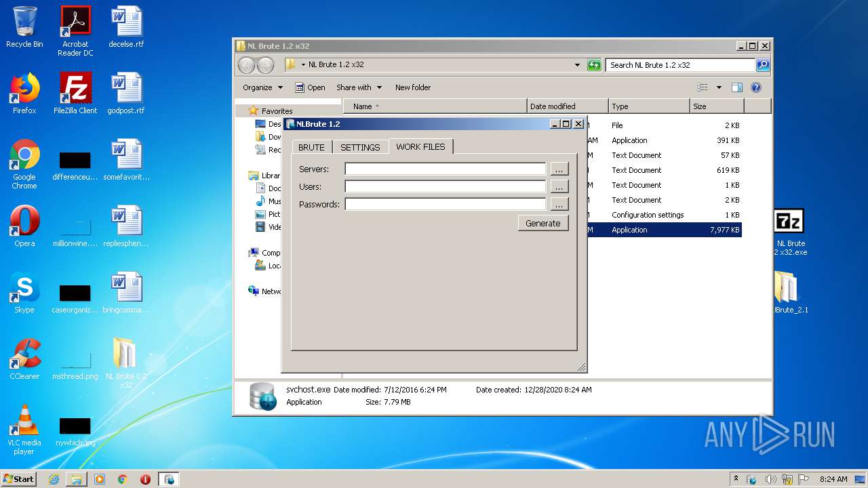Select the 7,977 KB Application row

pos(665,230)
